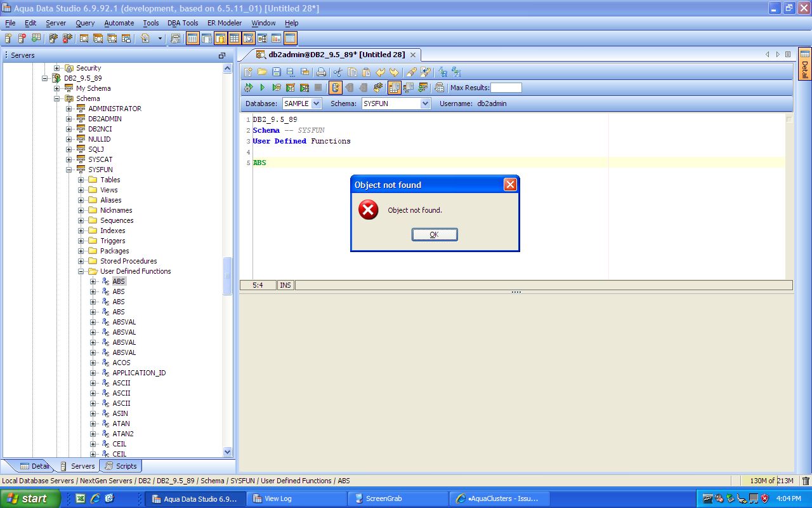Viewport: 812px width, 508px height.
Task: Select the Triggers folder in the tree
Action: pyautogui.click(x=112, y=241)
